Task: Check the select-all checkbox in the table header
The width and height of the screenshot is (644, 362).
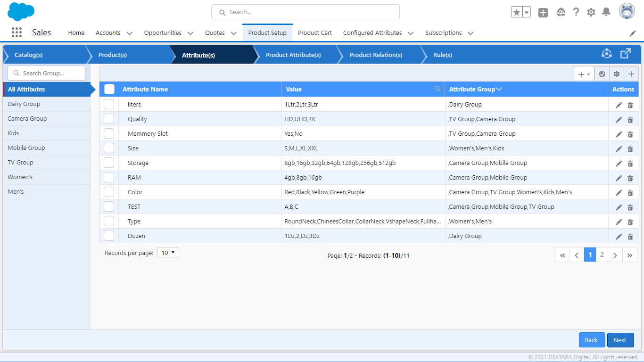Action: tap(109, 89)
